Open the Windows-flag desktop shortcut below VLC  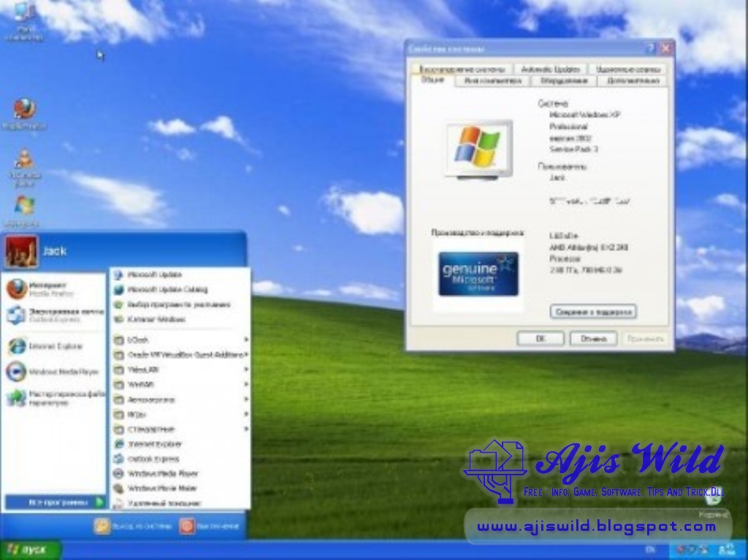tap(23, 211)
